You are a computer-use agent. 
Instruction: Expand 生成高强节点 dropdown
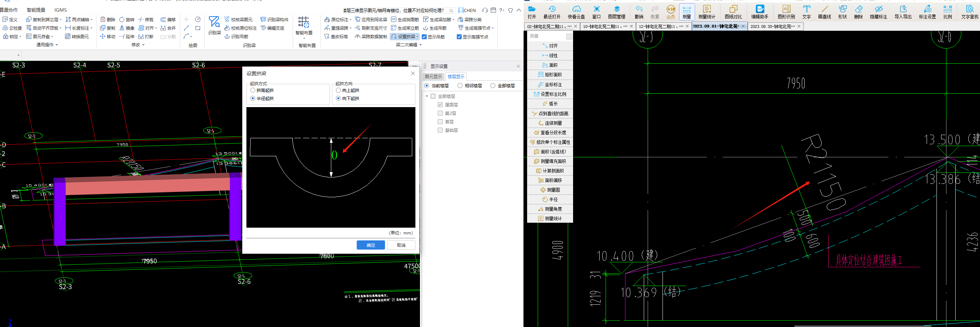click(x=493, y=28)
